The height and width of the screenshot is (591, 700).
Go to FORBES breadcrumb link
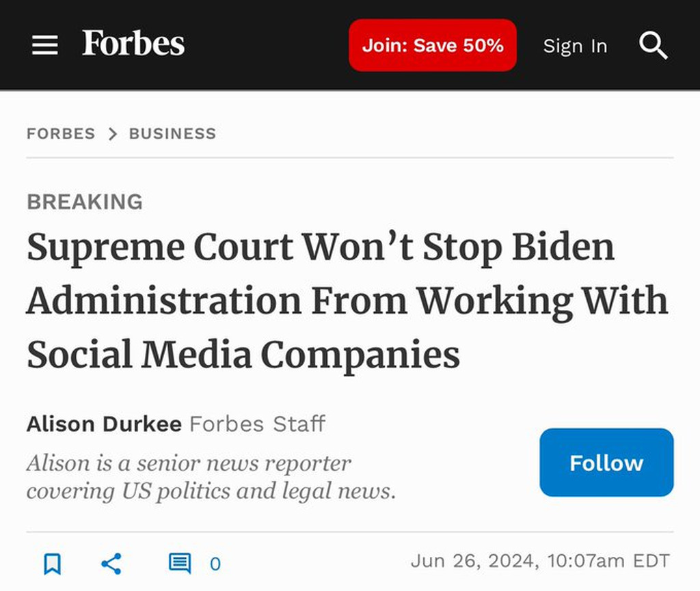coord(61,133)
